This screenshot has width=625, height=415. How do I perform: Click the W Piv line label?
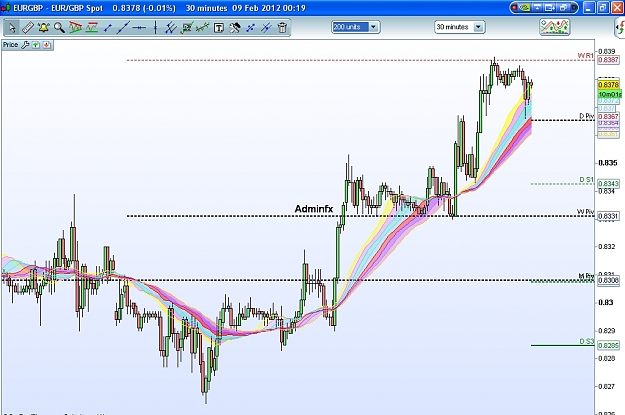[586, 212]
